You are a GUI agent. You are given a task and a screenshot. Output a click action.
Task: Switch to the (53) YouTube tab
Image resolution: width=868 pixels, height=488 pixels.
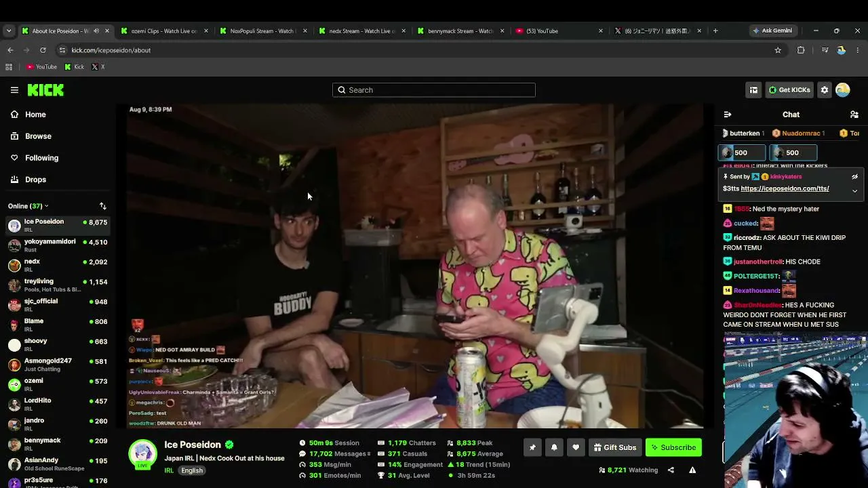pyautogui.click(x=559, y=30)
